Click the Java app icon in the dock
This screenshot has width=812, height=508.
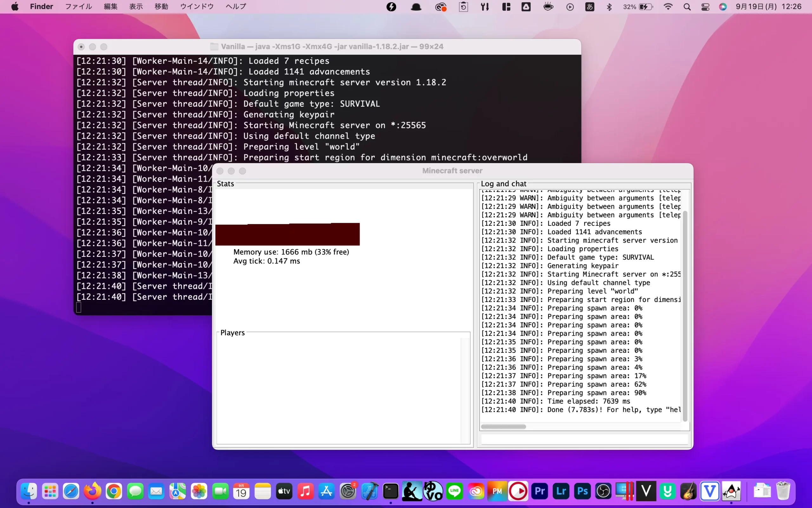pos(731,491)
